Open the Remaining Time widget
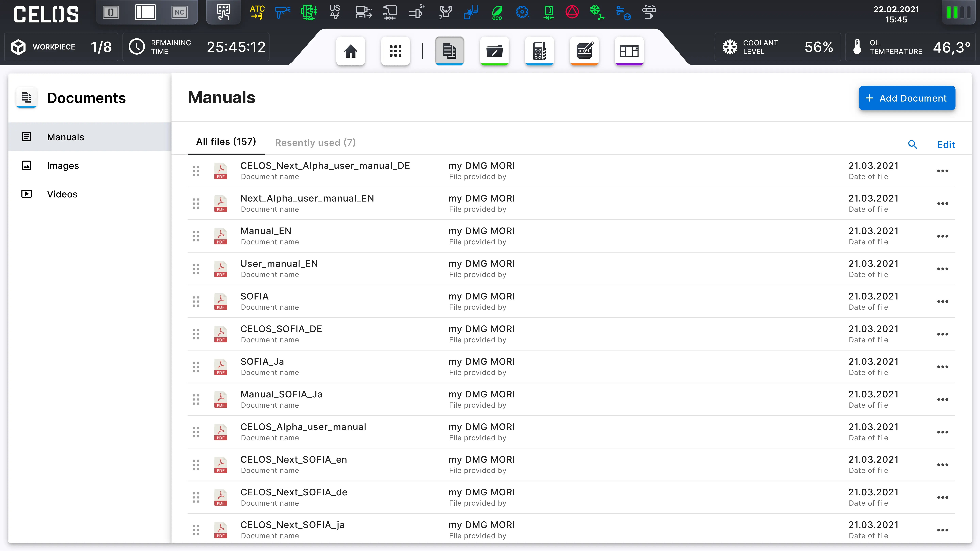The height and width of the screenshot is (551, 980). (x=196, y=47)
